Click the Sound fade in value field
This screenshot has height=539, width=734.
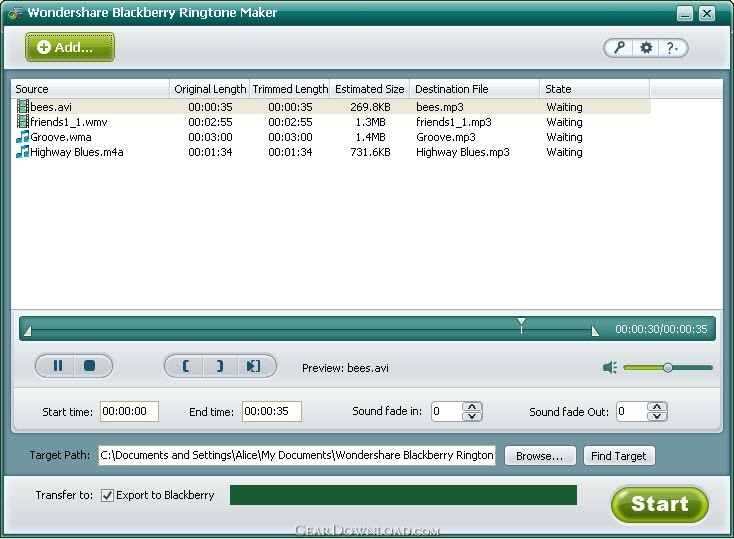pos(447,412)
